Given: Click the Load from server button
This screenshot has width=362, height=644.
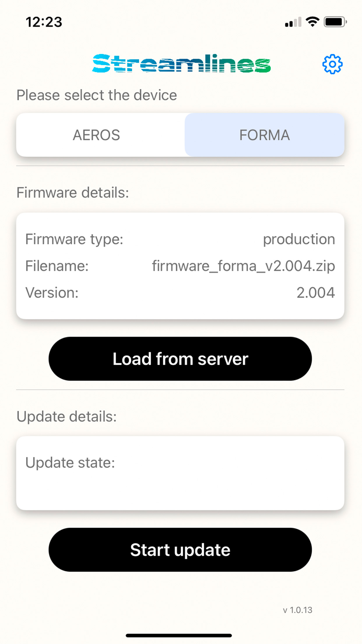Looking at the screenshot, I should tap(180, 359).
